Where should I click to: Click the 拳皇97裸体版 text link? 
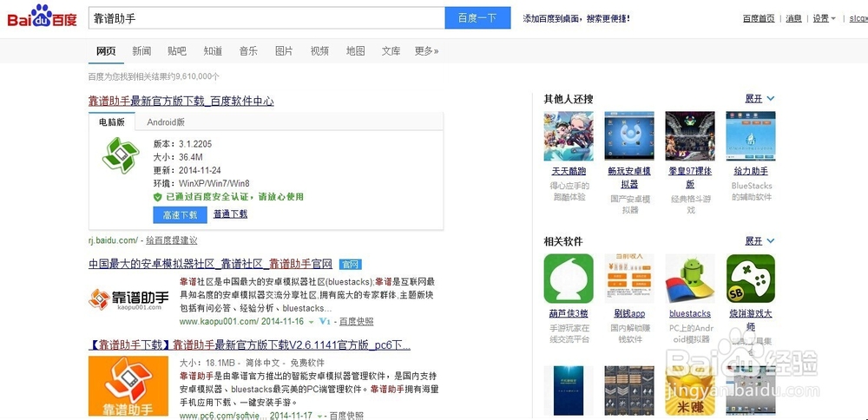click(690, 178)
